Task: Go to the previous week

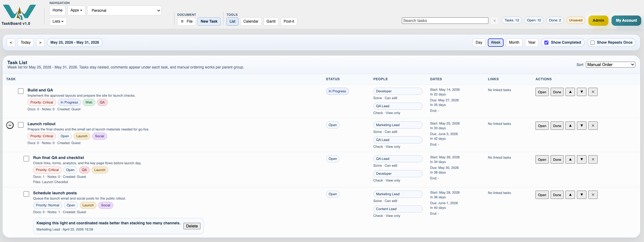Action: (11, 42)
